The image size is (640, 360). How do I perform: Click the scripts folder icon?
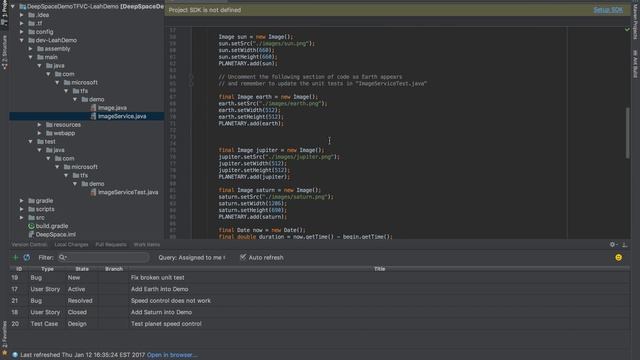click(31, 209)
